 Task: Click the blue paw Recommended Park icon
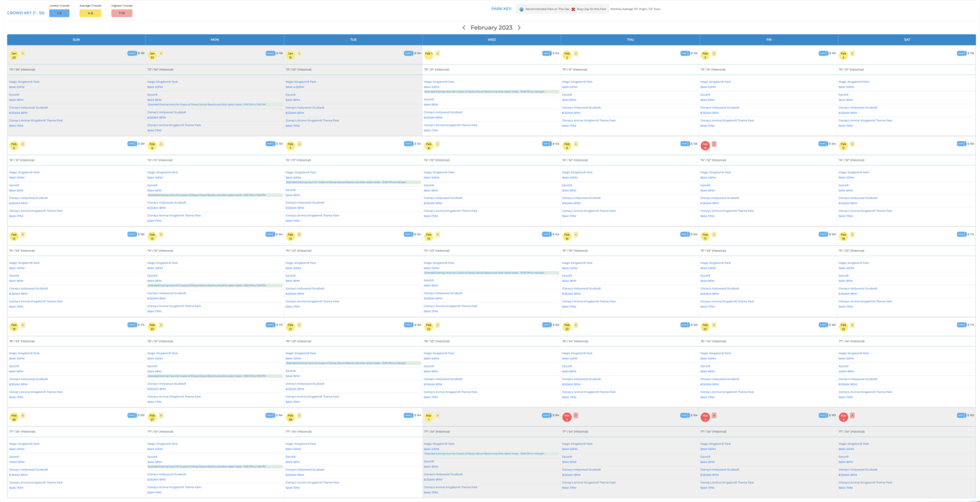coord(521,9)
